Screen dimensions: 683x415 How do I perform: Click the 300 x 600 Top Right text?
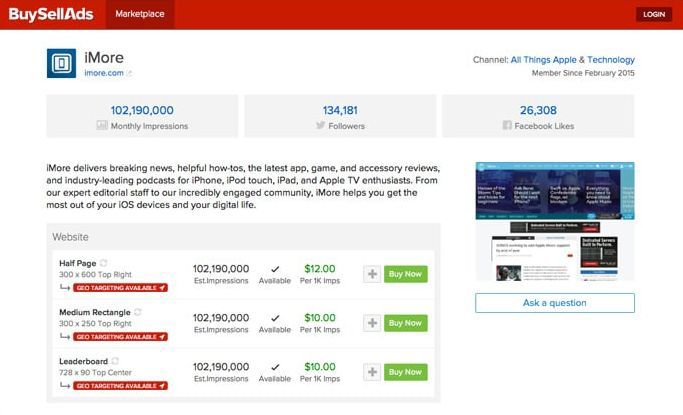[95, 274]
